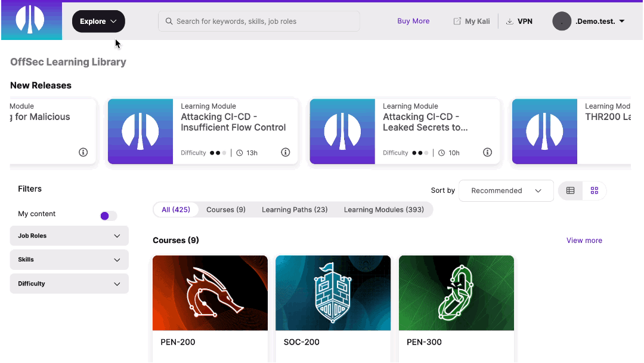Expand the Job Roles filter
Image resolution: width=644 pixels, height=363 pixels.
click(69, 236)
